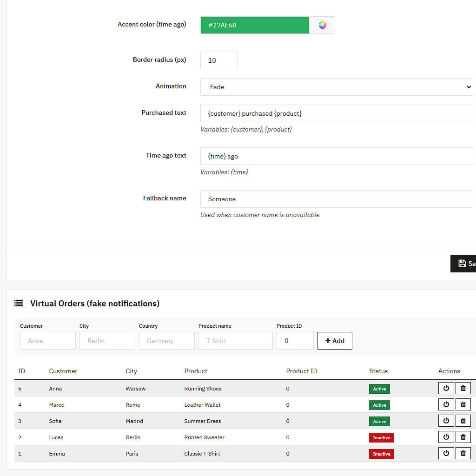Toggle power for Lucas's inactive order
Viewport: 476px width, 476px height.
pos(446,437)
